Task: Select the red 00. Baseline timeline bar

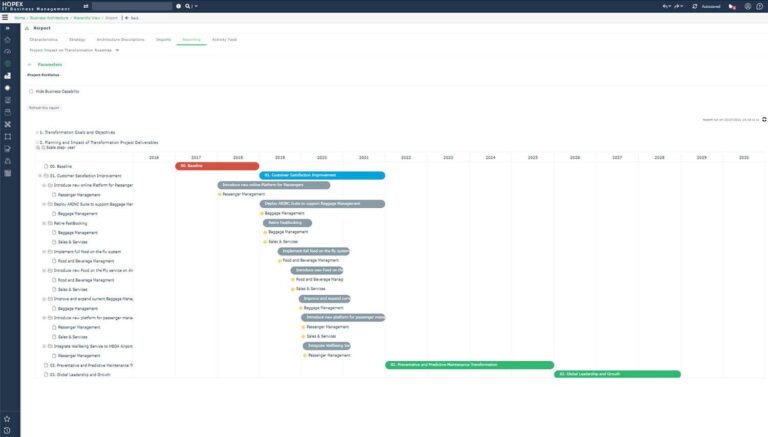Action: pos(217,166)
